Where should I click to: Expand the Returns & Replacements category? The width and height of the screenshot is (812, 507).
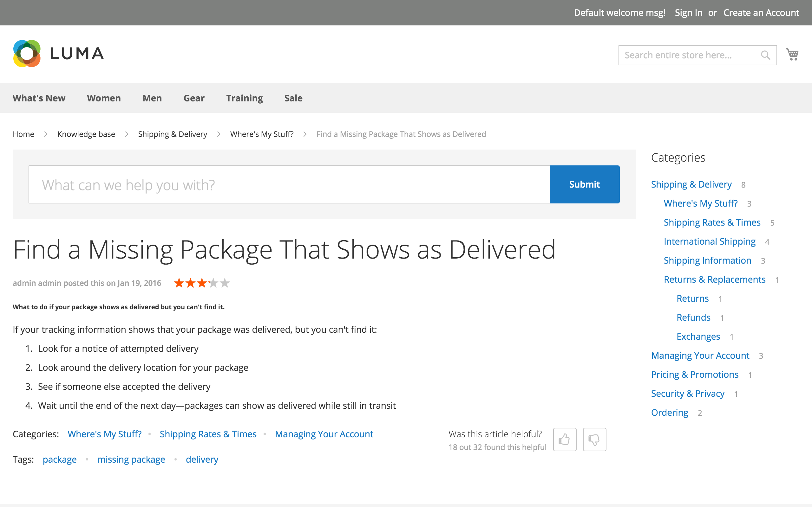(715, 279)
